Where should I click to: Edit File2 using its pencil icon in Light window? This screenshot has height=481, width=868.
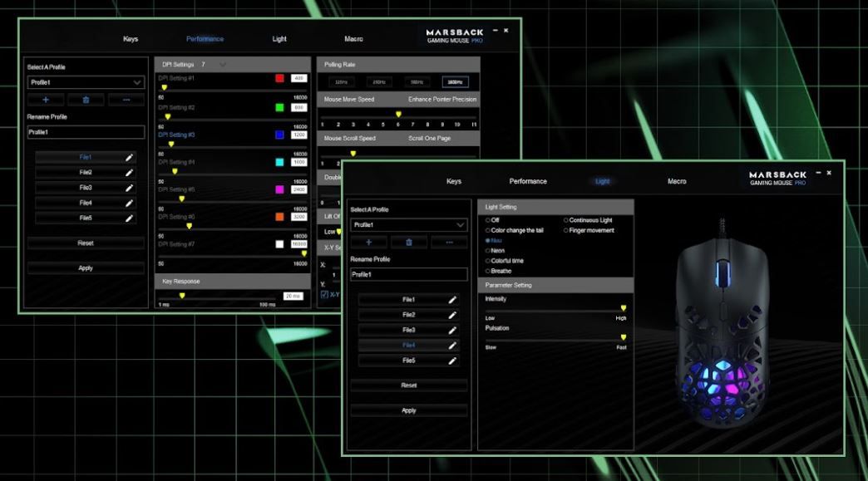tap(452, 315)
